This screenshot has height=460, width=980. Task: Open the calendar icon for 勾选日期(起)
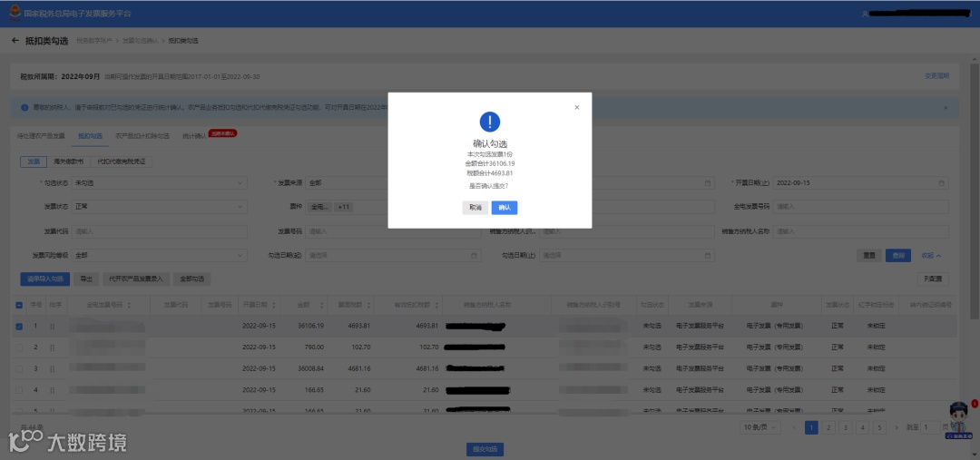(x=475, y=255)
